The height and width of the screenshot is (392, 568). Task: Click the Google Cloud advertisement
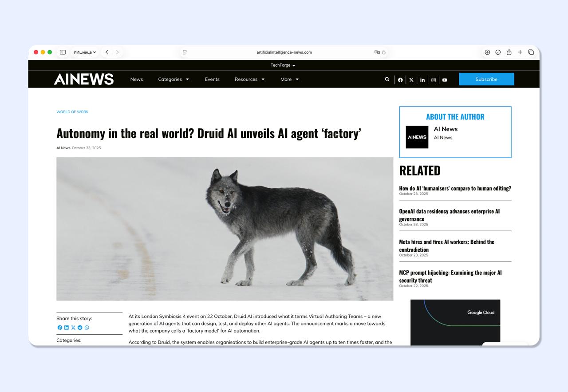[455, 323]
